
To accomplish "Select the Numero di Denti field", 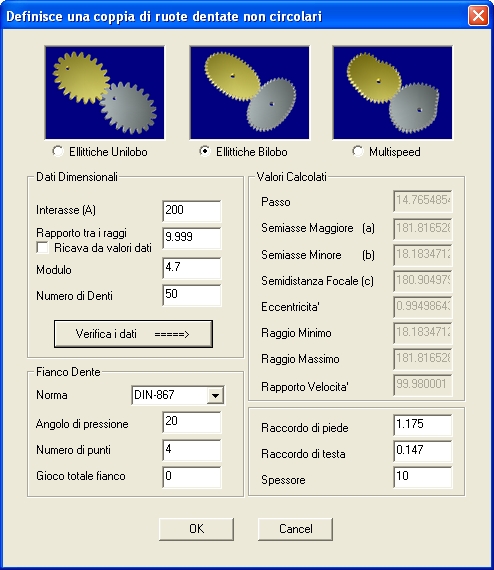I will point(192,295).
